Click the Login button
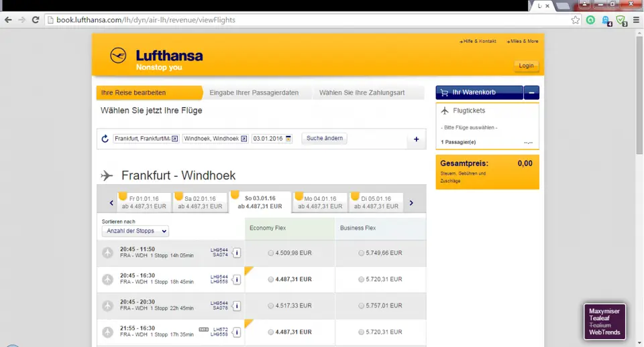644x347 pixels. (526, 66)
